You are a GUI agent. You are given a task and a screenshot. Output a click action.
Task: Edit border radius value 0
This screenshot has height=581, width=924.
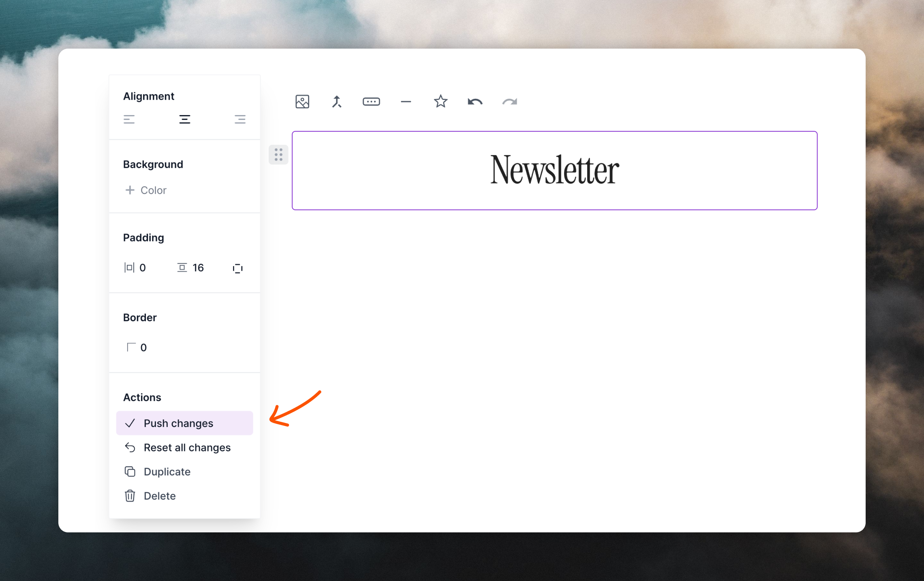click(143, 348)
